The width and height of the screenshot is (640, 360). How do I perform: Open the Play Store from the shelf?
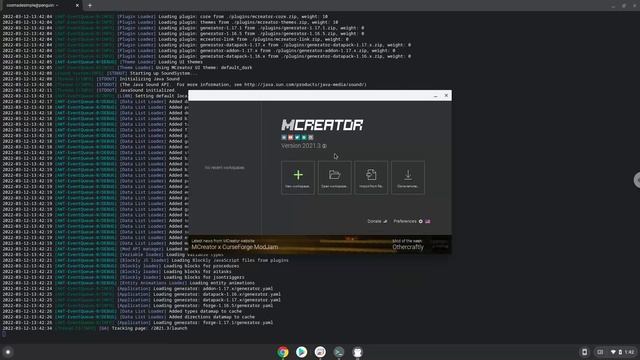301,352
